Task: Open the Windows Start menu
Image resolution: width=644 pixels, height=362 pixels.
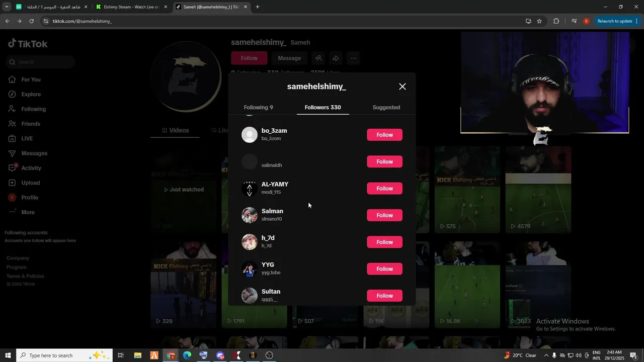Action: point(8,355)
